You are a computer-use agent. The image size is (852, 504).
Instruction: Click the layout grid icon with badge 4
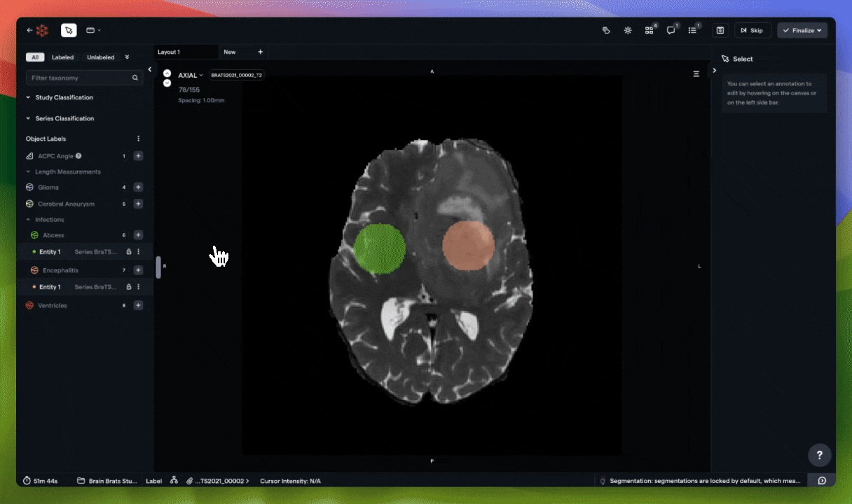pos(649,30)
